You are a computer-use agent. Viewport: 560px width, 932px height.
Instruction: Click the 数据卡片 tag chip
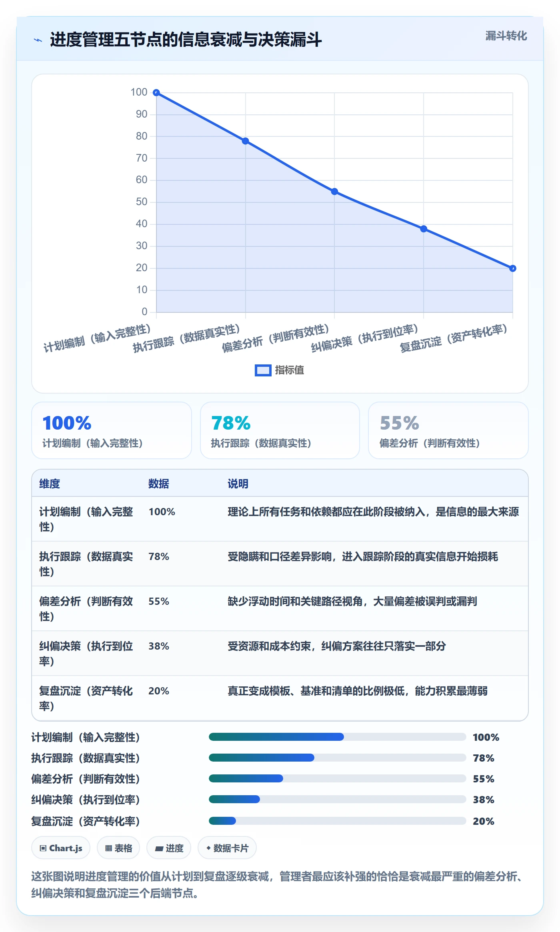227,848
